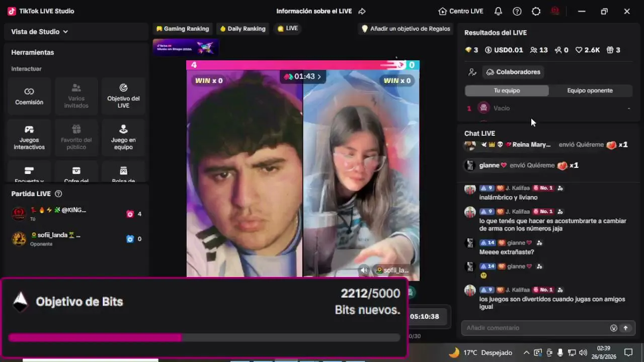Click the Partida LIVE help icon

point(58,194)
